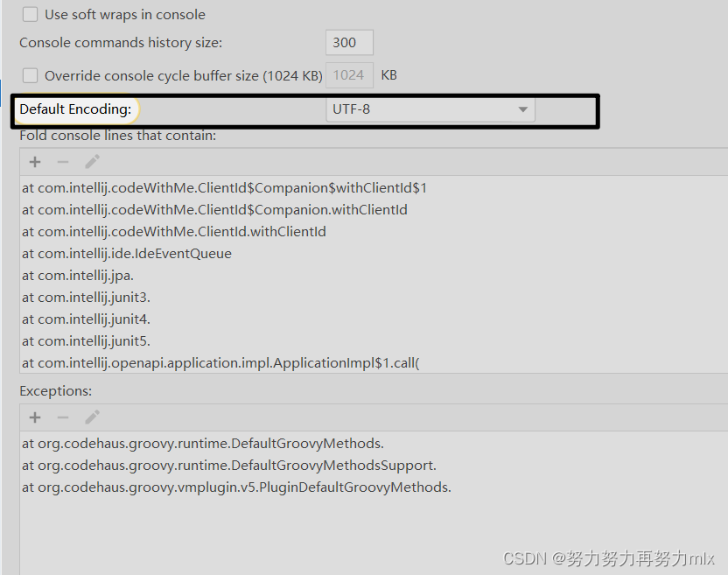Click the edit pencil icon for Exceptions
728x575 pixels.
coord(92,417)
